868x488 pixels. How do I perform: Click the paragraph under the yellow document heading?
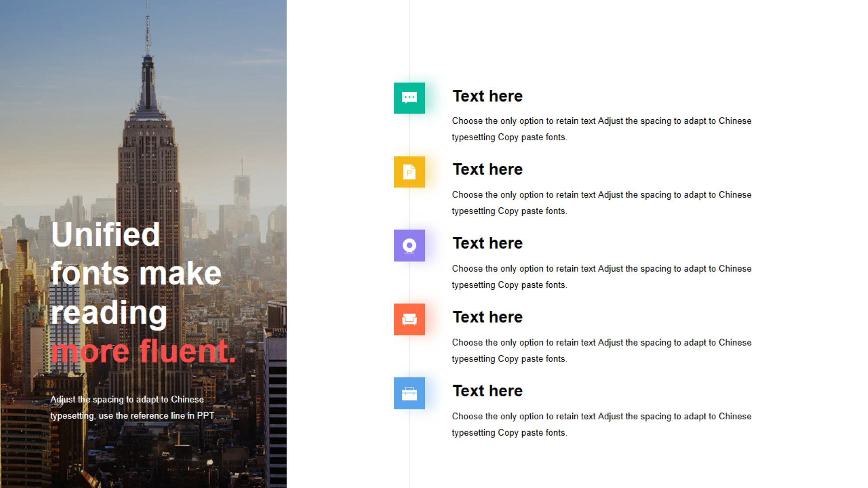point(602,203)
